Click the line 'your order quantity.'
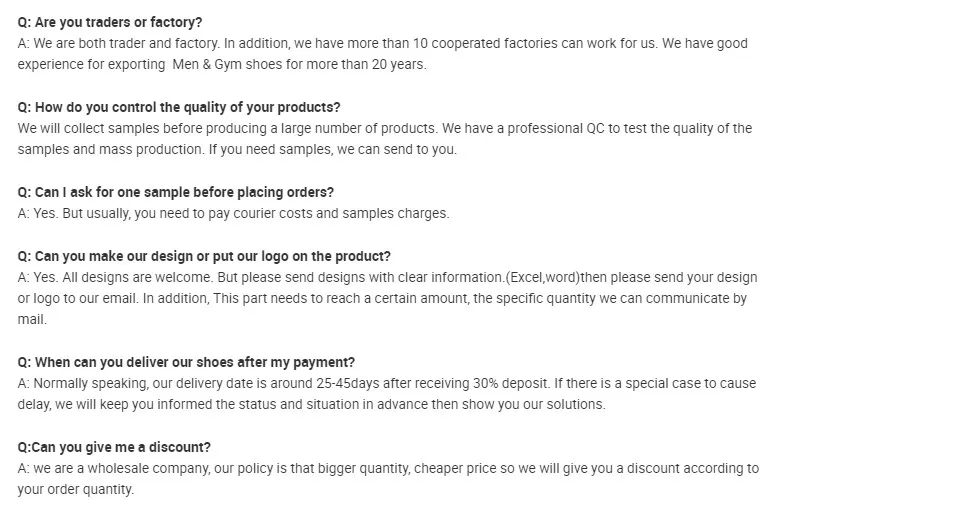Image resolution: width=953 pixels, height=519 pixels. click(x=75, y=490)
